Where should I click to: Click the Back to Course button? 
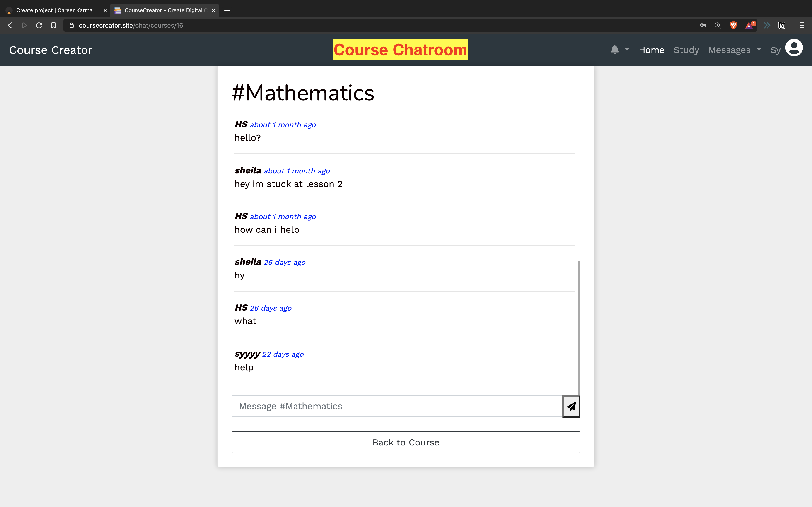[x=406, y=442]
